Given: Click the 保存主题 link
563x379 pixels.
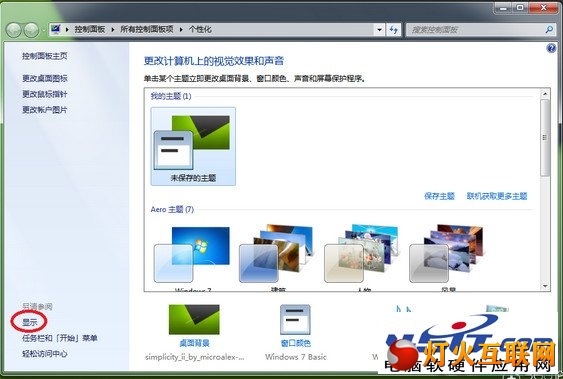Looking at the screenshot, I should [x=439, y=196].
